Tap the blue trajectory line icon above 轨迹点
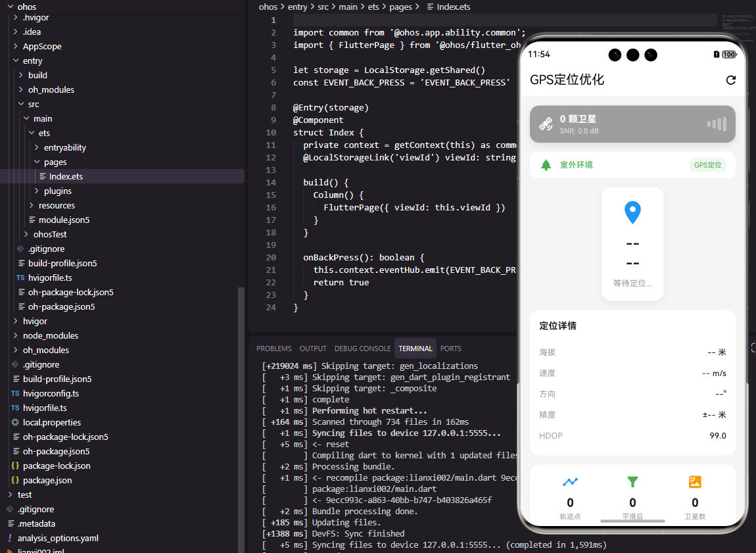 (570, 481)
